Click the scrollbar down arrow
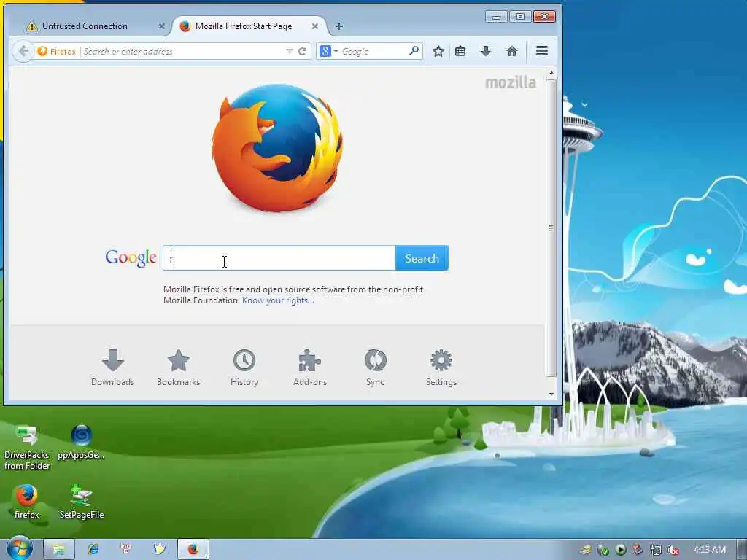Screen dimensions: 747x560 [x=551, y=394]
